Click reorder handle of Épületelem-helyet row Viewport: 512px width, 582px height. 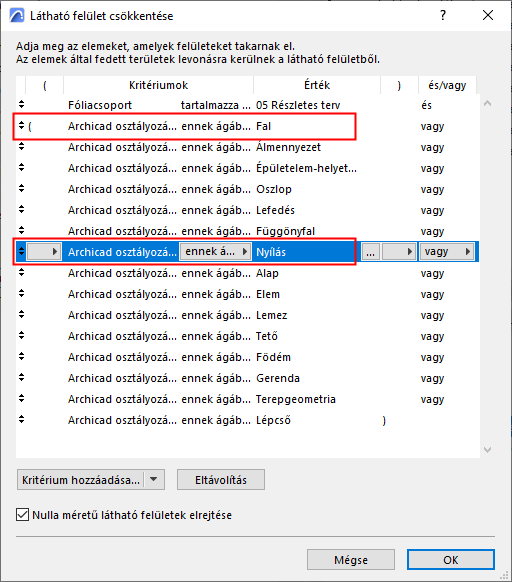coord(22,168)
